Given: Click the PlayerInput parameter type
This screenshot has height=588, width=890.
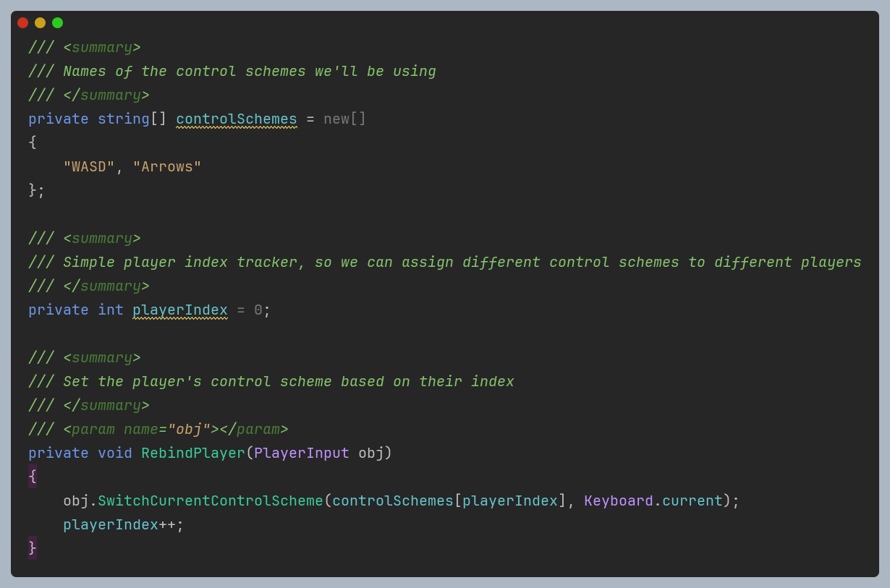Looking at the screenshot, I should point(301,452).
